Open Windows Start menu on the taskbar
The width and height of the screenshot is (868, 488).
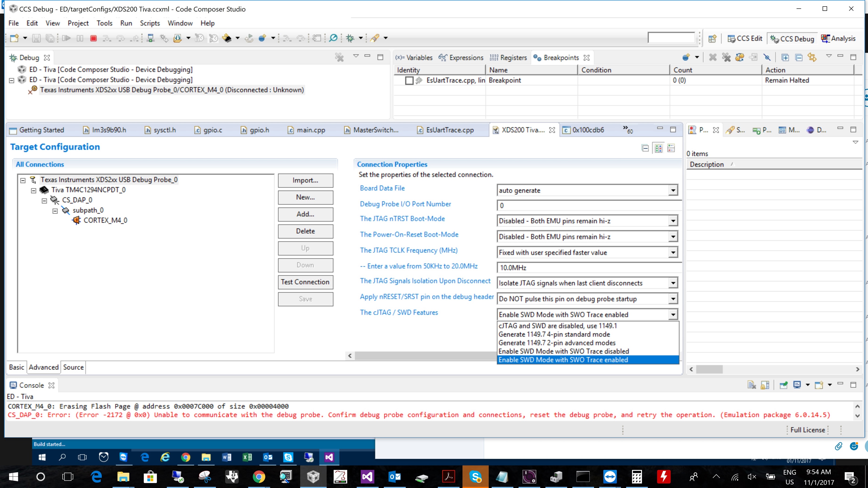[x=13, y=477]
